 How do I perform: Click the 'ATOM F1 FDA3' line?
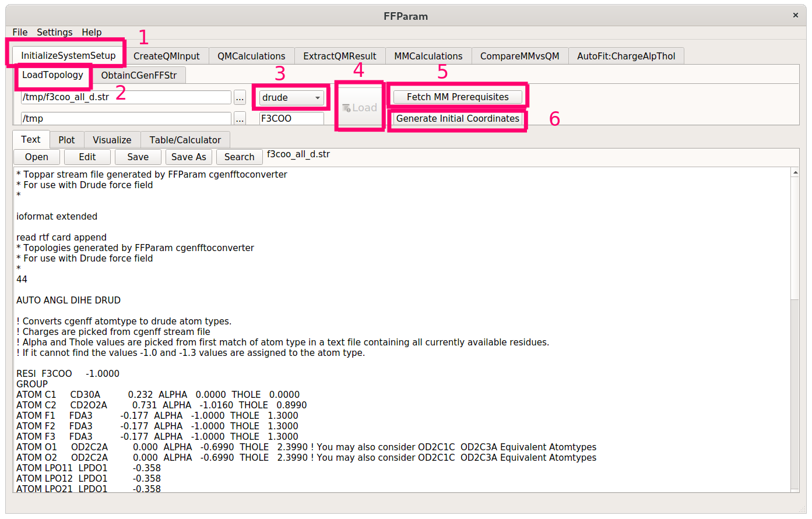157,415
